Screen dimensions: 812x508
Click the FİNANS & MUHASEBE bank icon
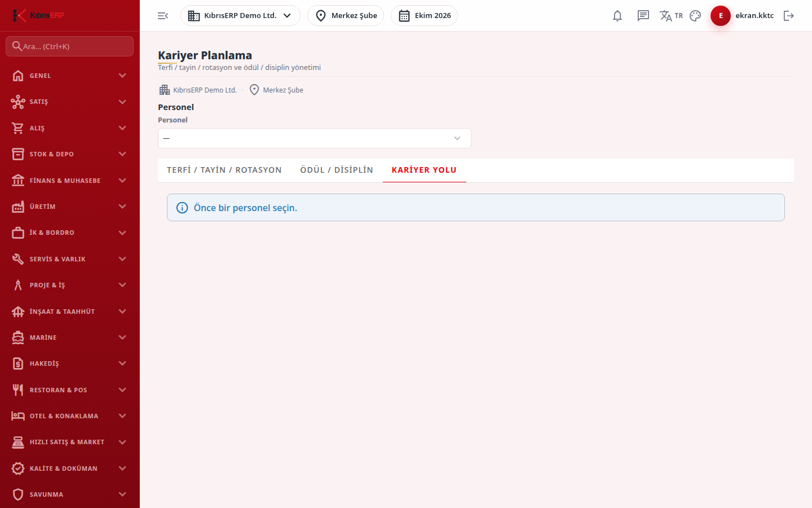pyautogui.click(x=18, y=181)
